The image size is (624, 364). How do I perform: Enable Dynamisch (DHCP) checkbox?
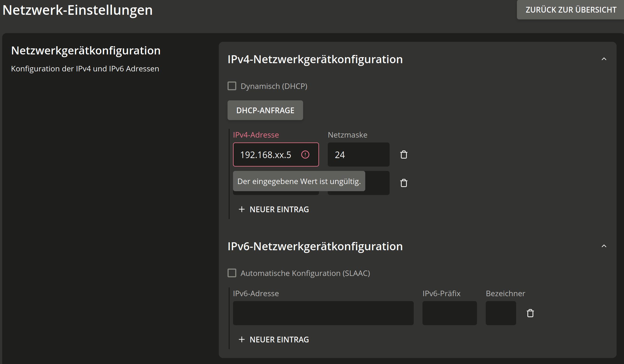pos(232,86)
